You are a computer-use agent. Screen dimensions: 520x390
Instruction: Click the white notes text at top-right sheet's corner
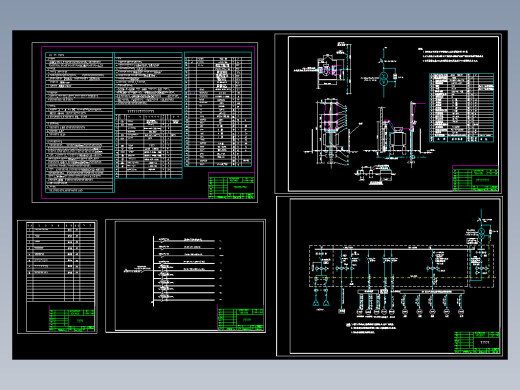pyautogui.click(x=451, y=56)
